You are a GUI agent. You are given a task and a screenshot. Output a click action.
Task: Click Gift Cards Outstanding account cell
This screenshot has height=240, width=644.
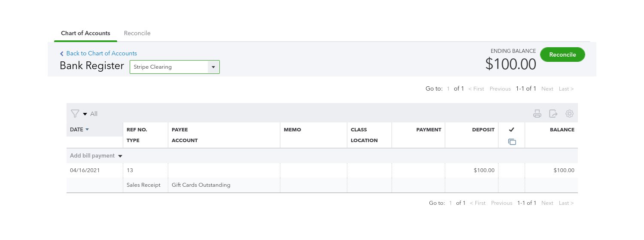coord(201,185)
